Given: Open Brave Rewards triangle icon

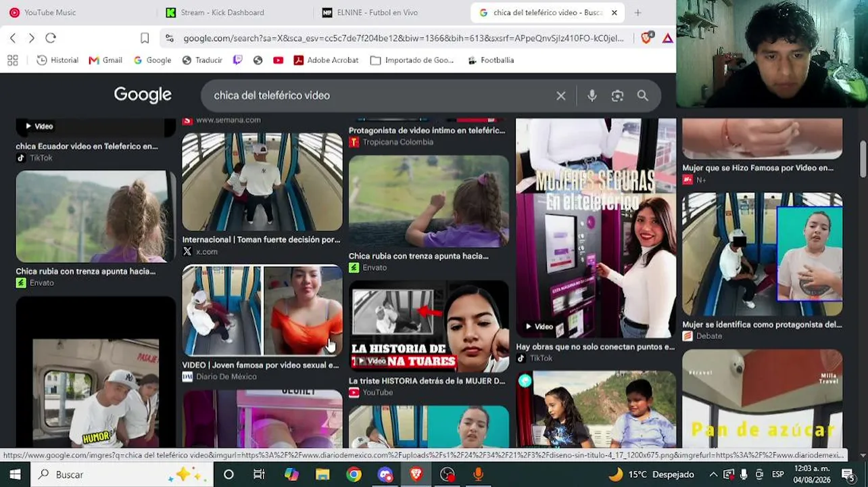Looking at the screenshot, I should click(667, 38).
